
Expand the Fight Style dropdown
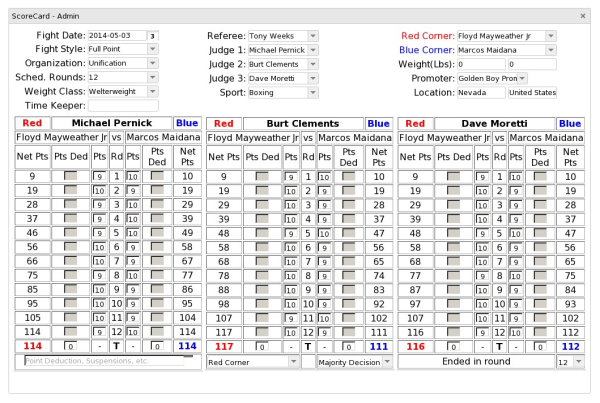pos(153,49)
